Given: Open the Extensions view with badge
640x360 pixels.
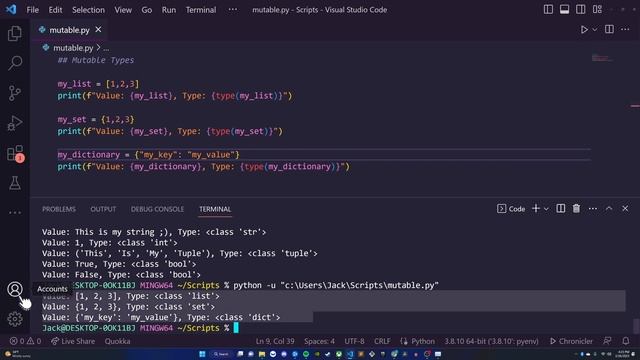Looking at the screenshot, I should [16, 153].
